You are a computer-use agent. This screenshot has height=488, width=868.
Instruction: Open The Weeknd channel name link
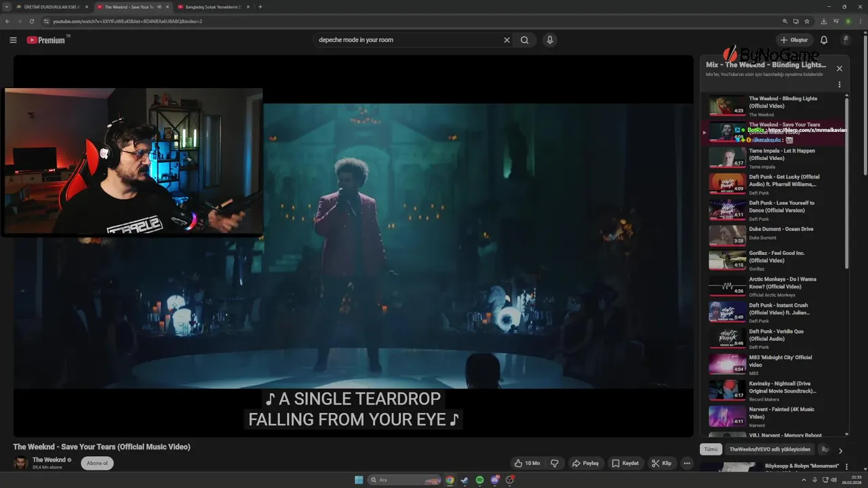pyautogui.click(x=49, y=460)
